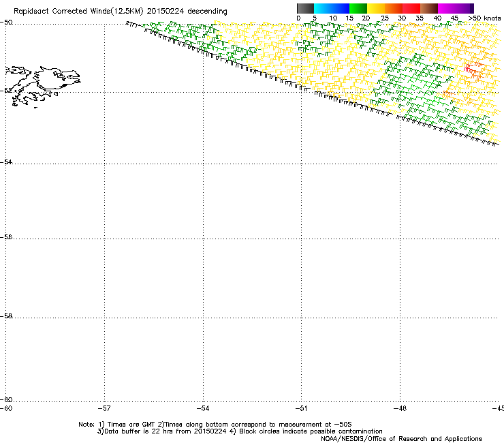Image resolution: width=504 pixels, height=443 pixels.
Task: Click the yellow 20-25 knots legend swatch
Action: pos(376,8)
